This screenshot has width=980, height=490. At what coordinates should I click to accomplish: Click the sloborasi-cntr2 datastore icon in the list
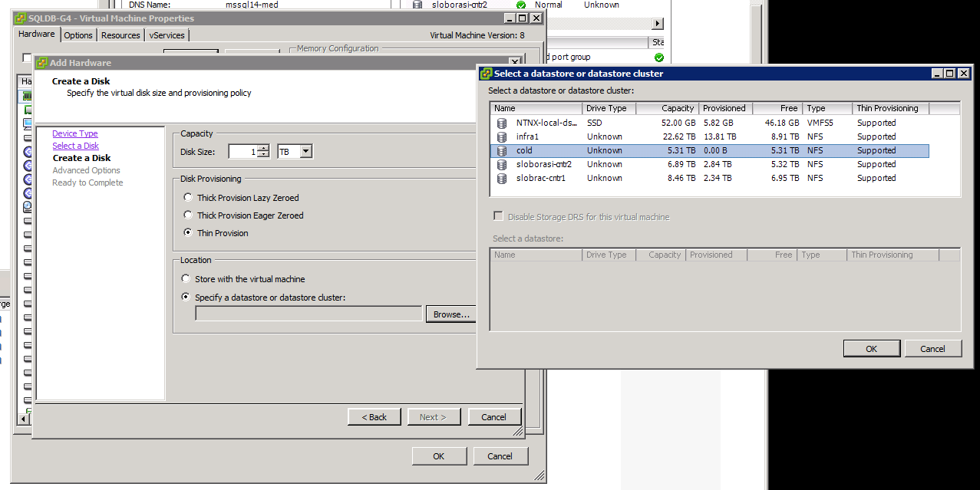pos(502,164)
